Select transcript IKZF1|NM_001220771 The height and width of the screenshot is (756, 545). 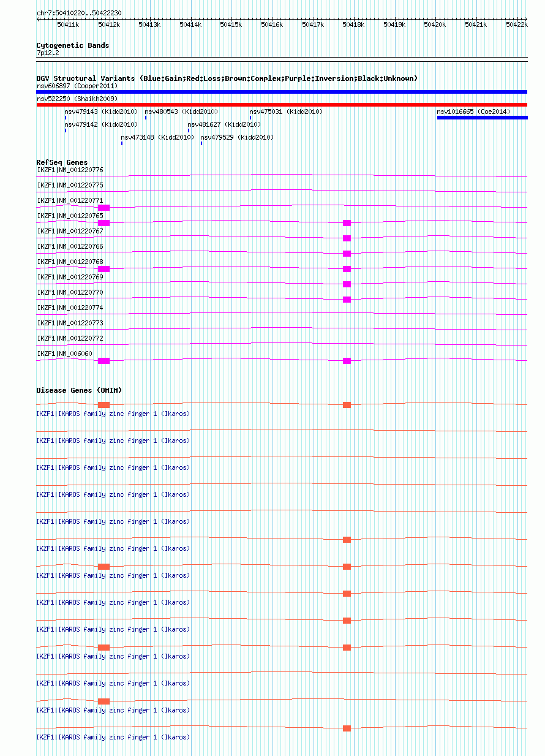pyautogui.click(x=70, y=200)
